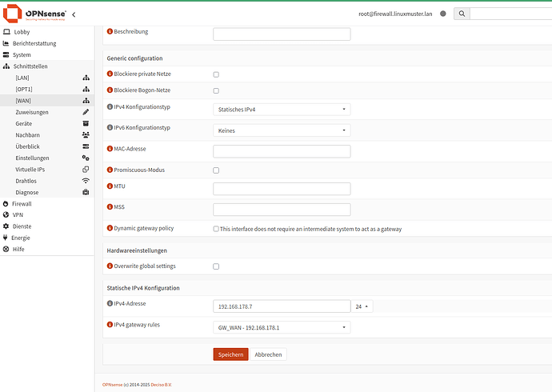Click the Abbrechen button

(x=268, y=354)
